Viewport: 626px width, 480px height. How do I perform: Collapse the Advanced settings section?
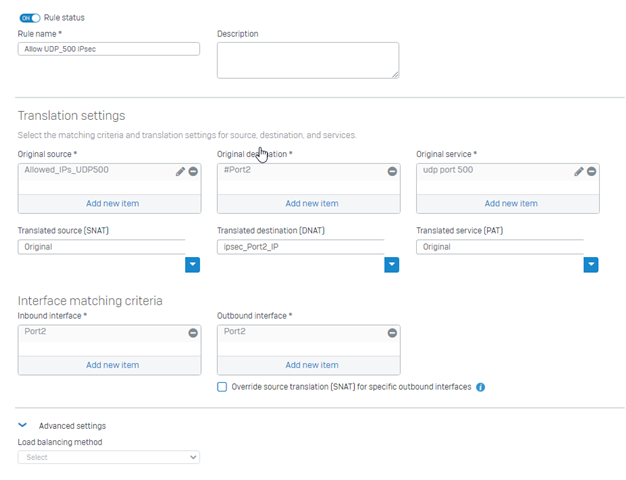(x=23, y=425)
